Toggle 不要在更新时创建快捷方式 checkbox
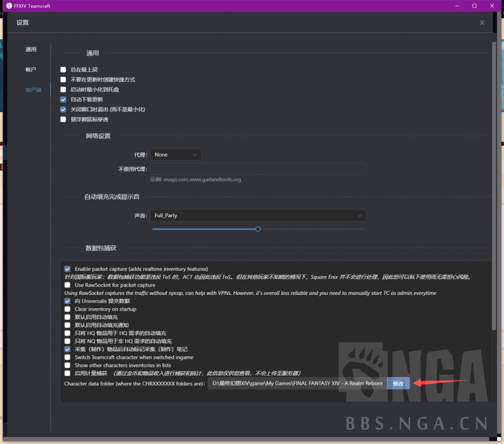504x444 pixels. coord(63,79)
